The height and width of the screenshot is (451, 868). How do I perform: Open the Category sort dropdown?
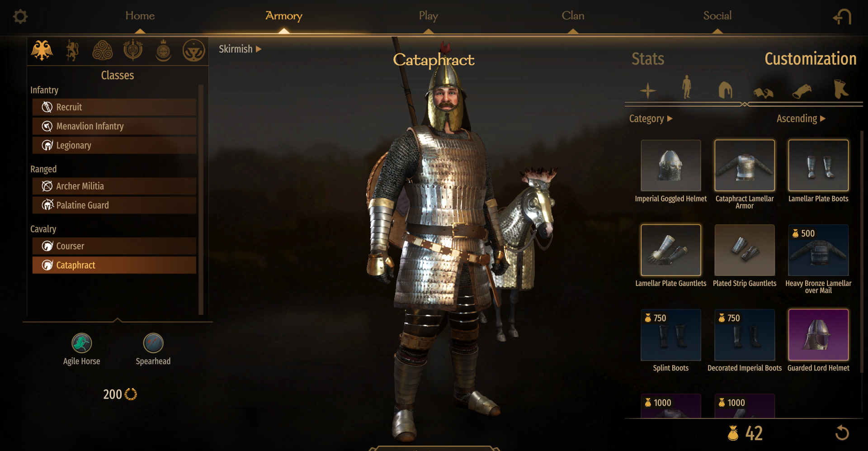point(651,119)
